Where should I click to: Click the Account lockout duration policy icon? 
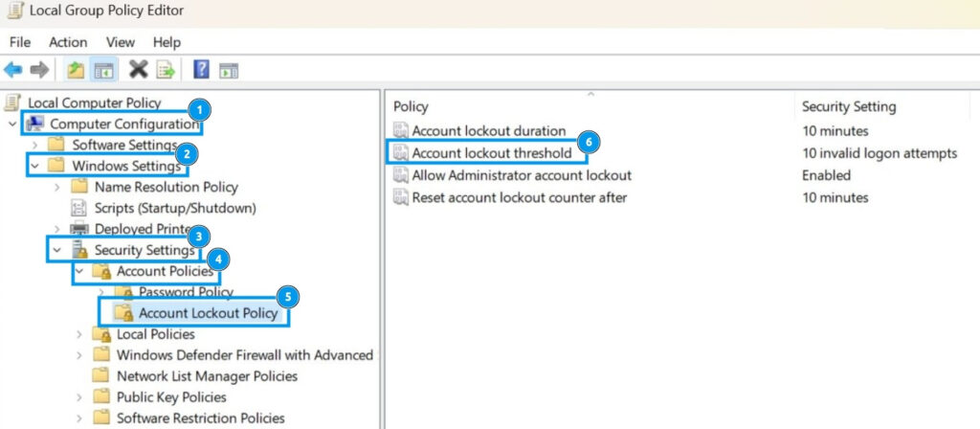pos(401,130)
